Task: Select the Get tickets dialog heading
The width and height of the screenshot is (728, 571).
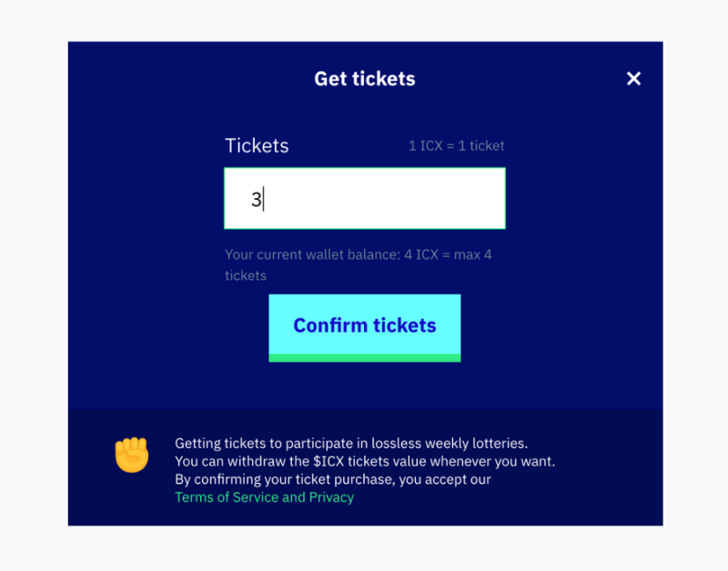Action: (x=365, y=79)
